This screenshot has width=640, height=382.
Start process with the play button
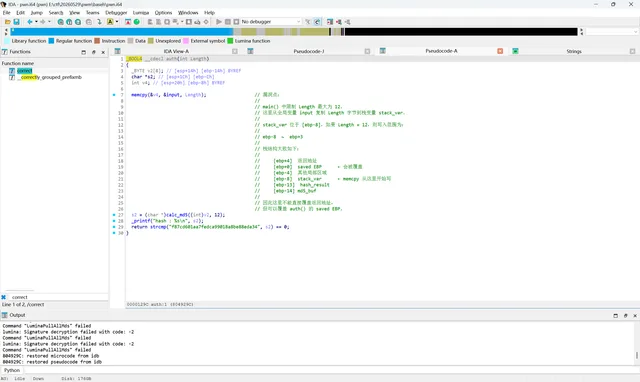[x=219, y=22]
